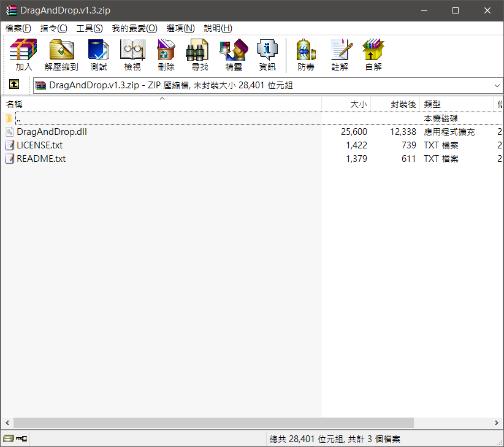Click the horizontal scrollbar right arrow

click(497, 423)
